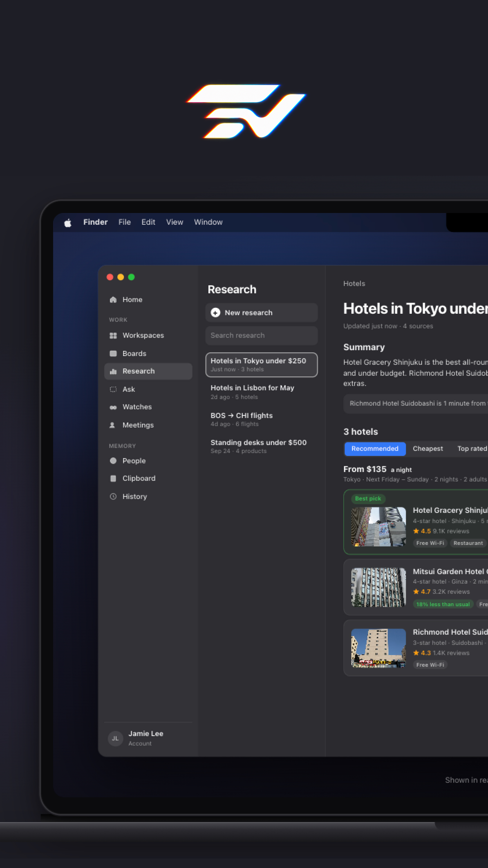Open the View menu

(174, 222)
